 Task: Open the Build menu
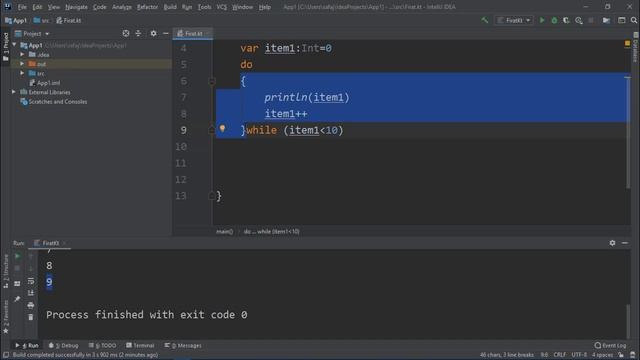[170, 7]
